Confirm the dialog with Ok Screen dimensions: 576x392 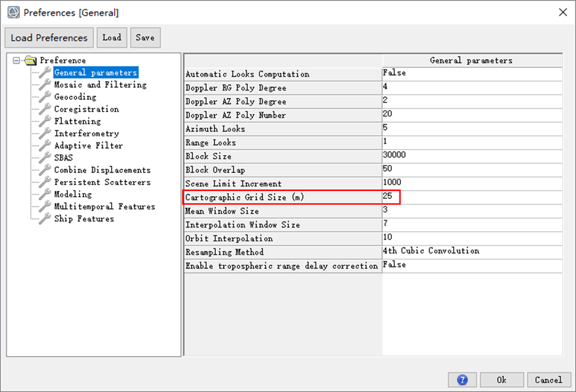(x=502, y=380)
